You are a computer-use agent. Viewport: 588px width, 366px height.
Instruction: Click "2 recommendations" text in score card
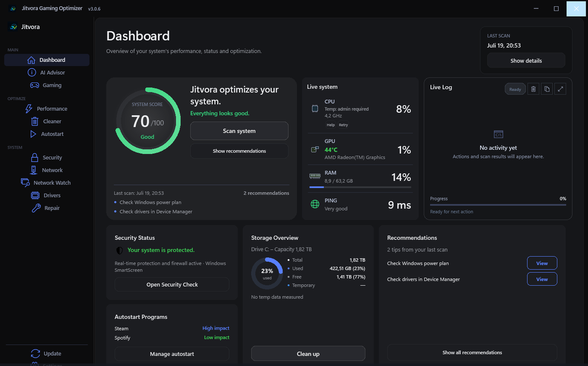click(x=266, y=193)
